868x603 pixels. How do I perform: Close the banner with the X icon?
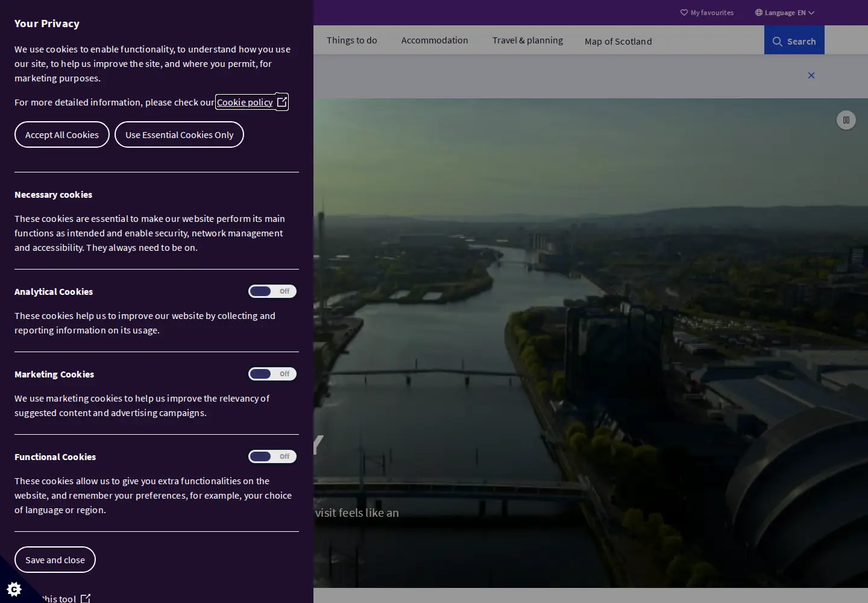[811, 75]
